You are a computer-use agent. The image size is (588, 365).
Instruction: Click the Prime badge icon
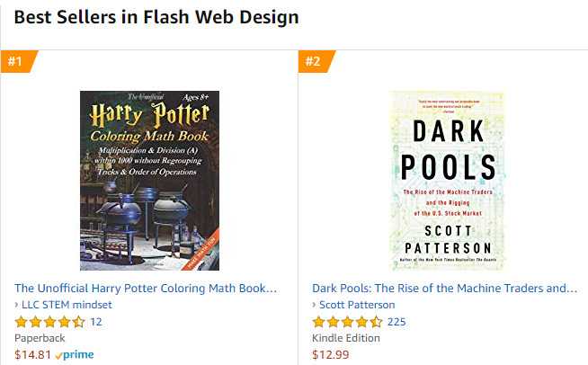click(74, 354)
